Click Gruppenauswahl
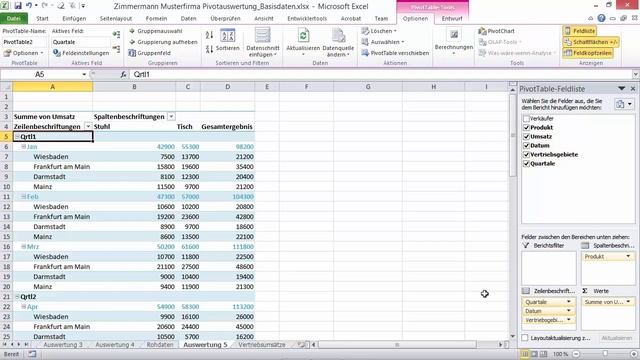 tap(156, 31)
